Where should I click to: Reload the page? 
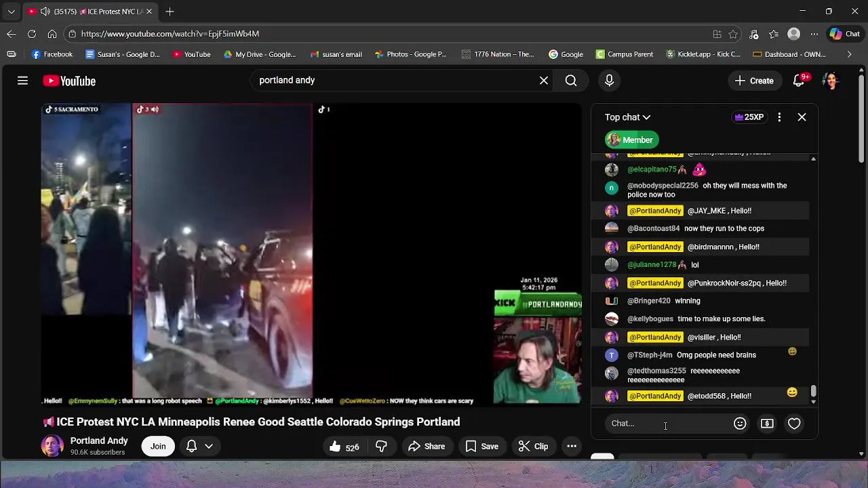pyautogui.click(x=32, y=34)
